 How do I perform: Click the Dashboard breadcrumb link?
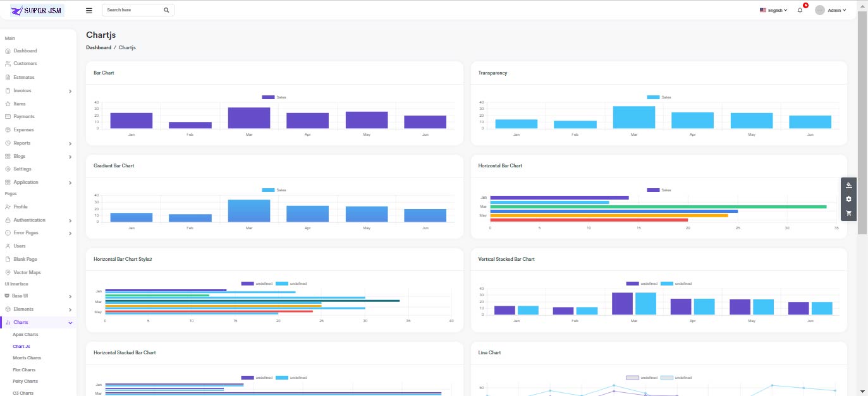[99, 47]
